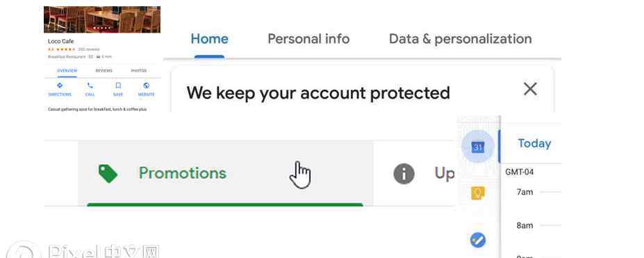Select the Promotions inbox tab

pyautogui.click(x=225, y=173)
